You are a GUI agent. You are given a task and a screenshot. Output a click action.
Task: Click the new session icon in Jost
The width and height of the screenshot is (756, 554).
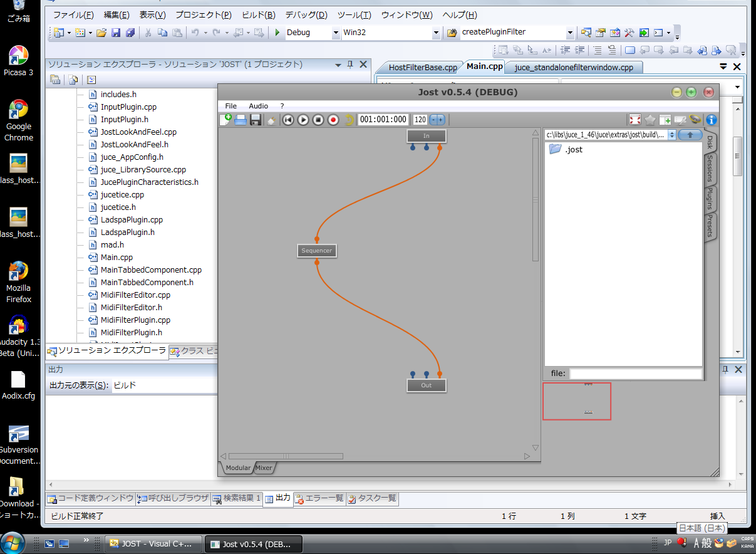click(x=226, y=119)
